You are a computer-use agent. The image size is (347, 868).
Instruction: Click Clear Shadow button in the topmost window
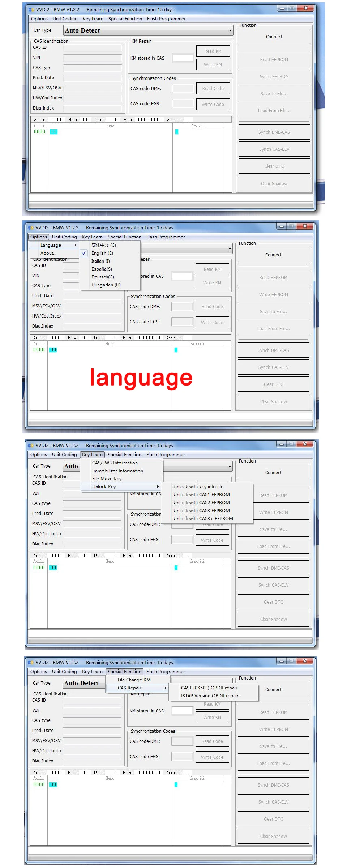click(x=274, y=184)
